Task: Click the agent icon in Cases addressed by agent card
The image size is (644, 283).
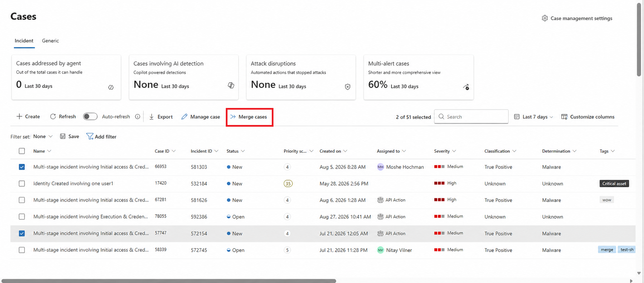Action: click(111, 87)
